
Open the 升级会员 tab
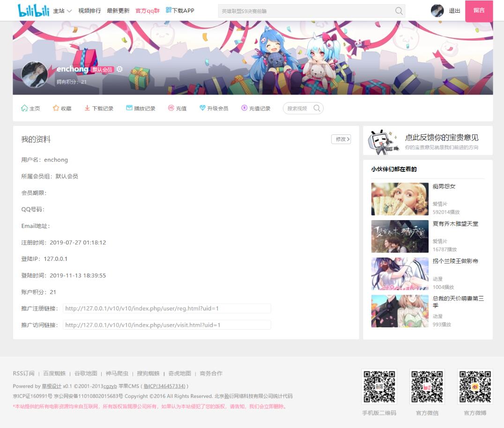(x=214, y=108)
